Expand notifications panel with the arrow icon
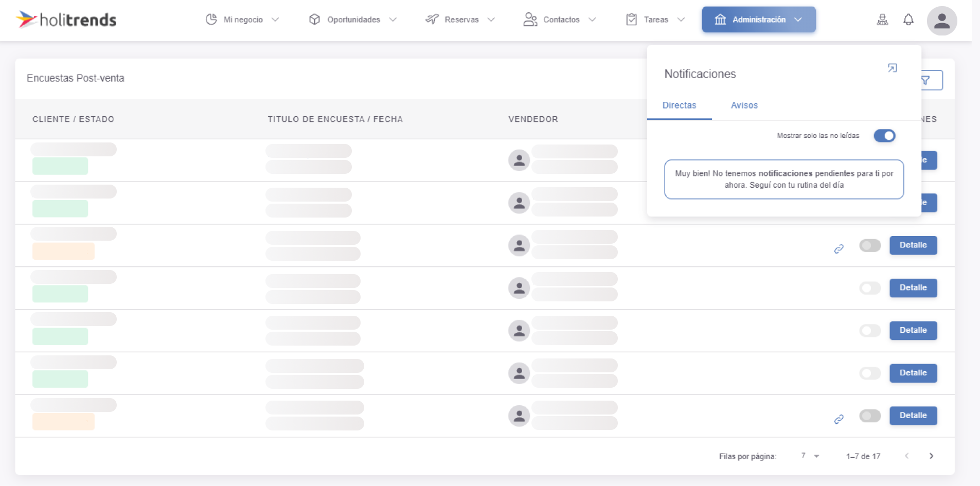This screenshot has height=486, width=980. (x=893, y=68)
